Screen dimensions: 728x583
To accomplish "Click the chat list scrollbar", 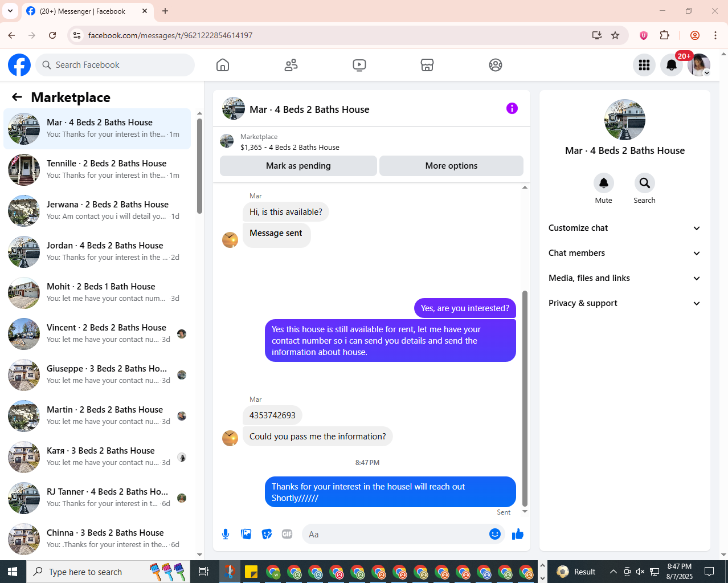I will (x=199, y=166).
